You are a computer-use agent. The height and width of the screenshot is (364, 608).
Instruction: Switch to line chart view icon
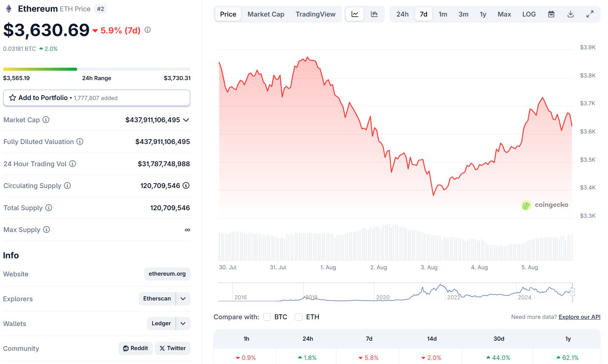pos(355,14)
